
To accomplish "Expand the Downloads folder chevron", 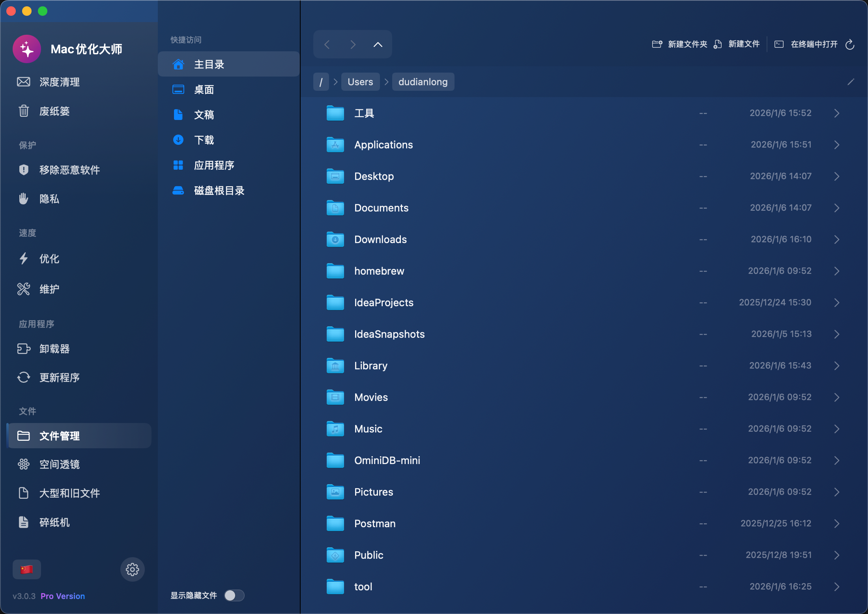I will [836, 240].
